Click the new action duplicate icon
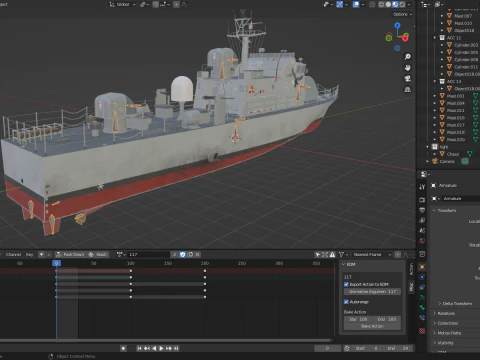This screenshot has height=360, width=480. (190, 254)
